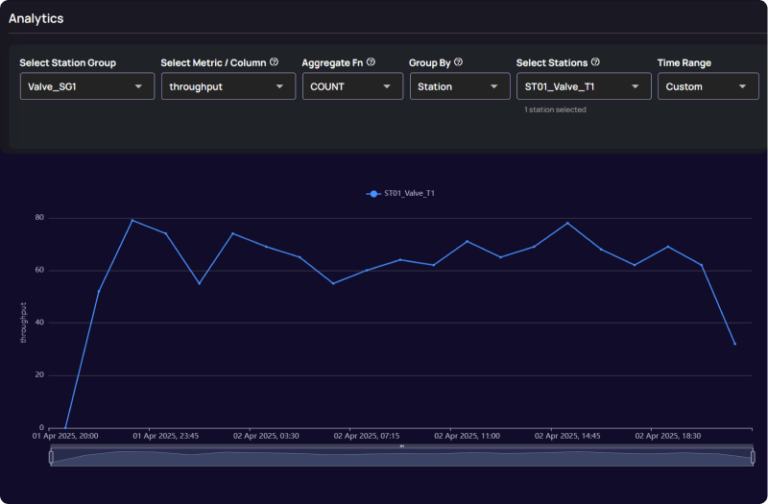Open the Valve_SG1 station group dropdown
The width and height of the screenshot is (768, 504).
coord(86,87)
